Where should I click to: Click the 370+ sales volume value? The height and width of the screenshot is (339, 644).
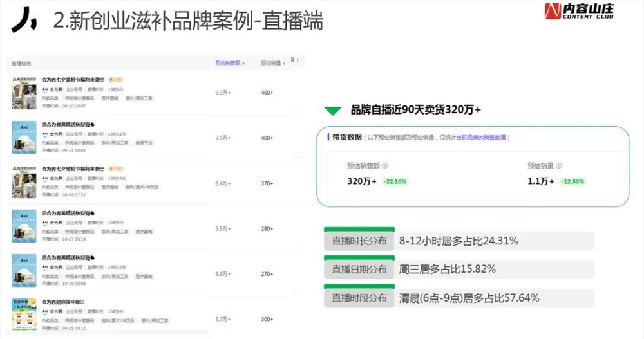click(x=267, y=183)
